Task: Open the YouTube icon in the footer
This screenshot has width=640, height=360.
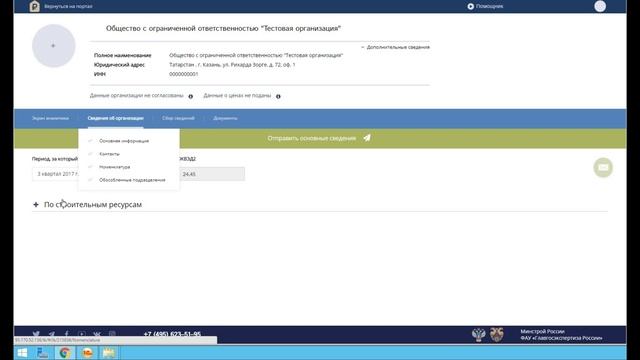Action: tap(82, 334)
